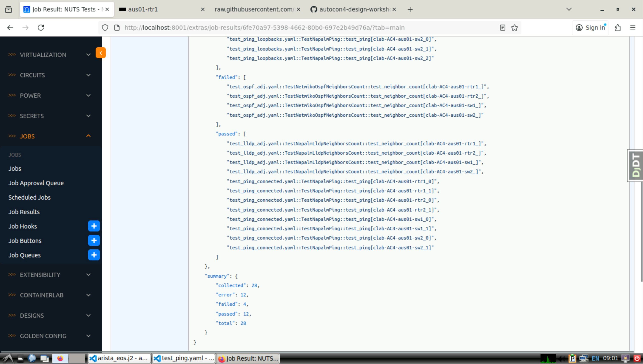Expand the Golden Config sidebar section
This screenshot has height=364, width=643.
coord(49,336)
